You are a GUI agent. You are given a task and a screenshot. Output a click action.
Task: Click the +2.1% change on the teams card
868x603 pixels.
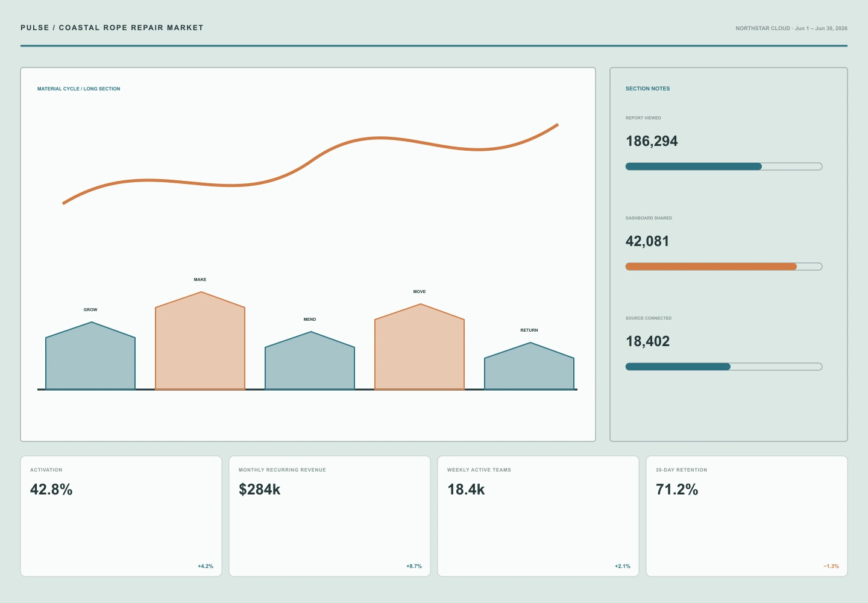pos(623,566)
